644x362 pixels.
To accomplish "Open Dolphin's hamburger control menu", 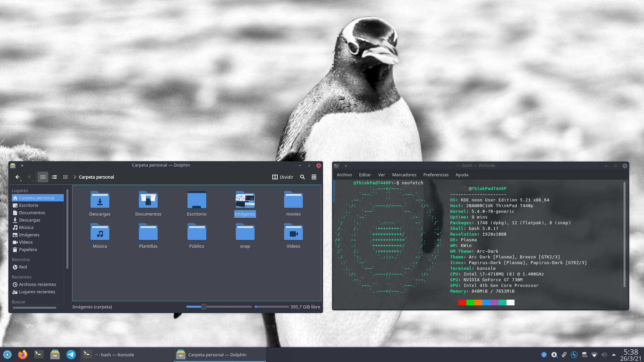I will (314, 177).
